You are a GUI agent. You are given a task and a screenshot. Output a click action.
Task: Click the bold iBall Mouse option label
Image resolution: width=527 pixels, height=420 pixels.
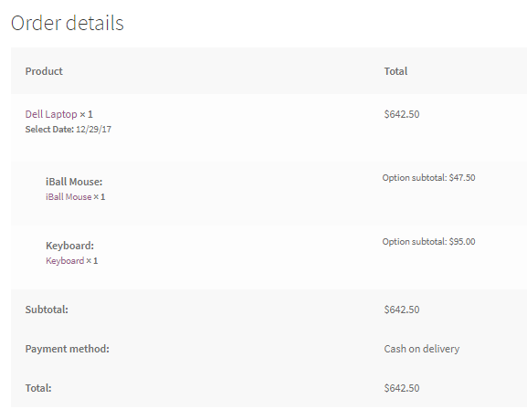pos(74,182)
